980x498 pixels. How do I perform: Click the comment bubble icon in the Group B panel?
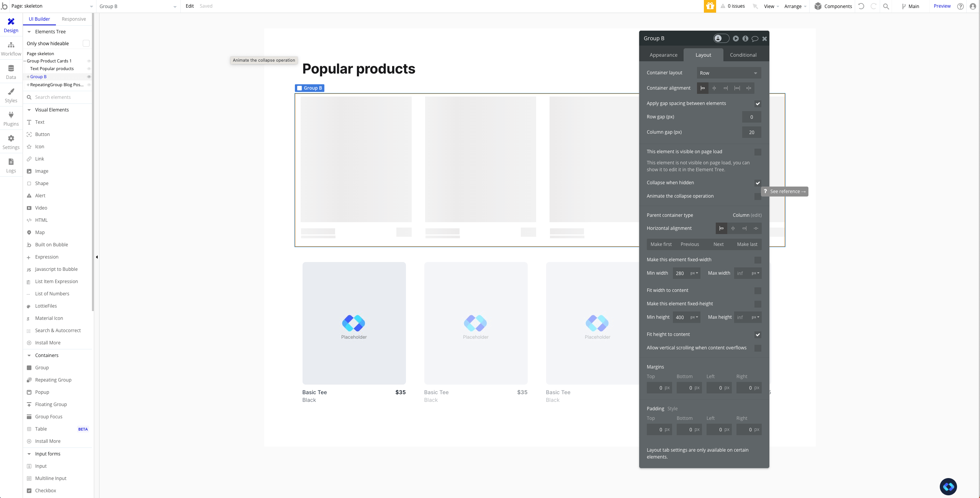(755, 39)
